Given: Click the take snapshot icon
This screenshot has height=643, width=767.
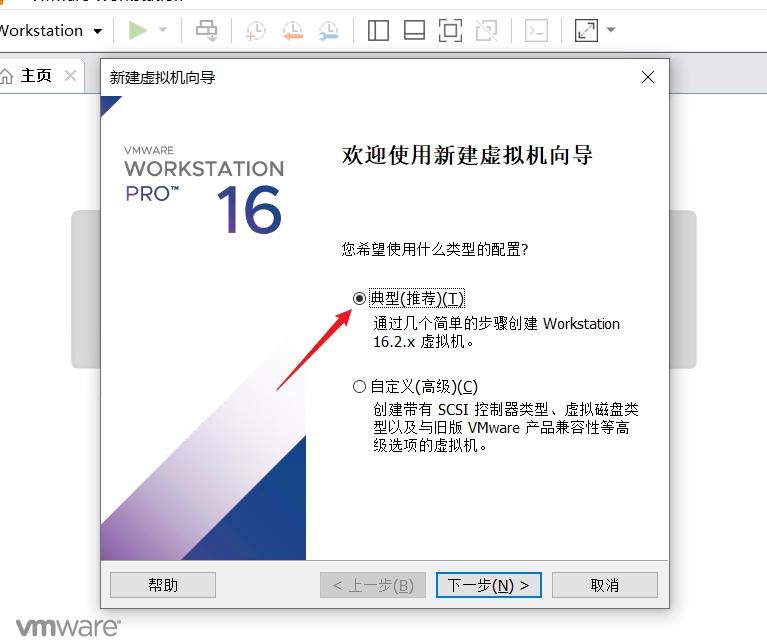Looking at the screenshot, I should [x=255, y=30].
